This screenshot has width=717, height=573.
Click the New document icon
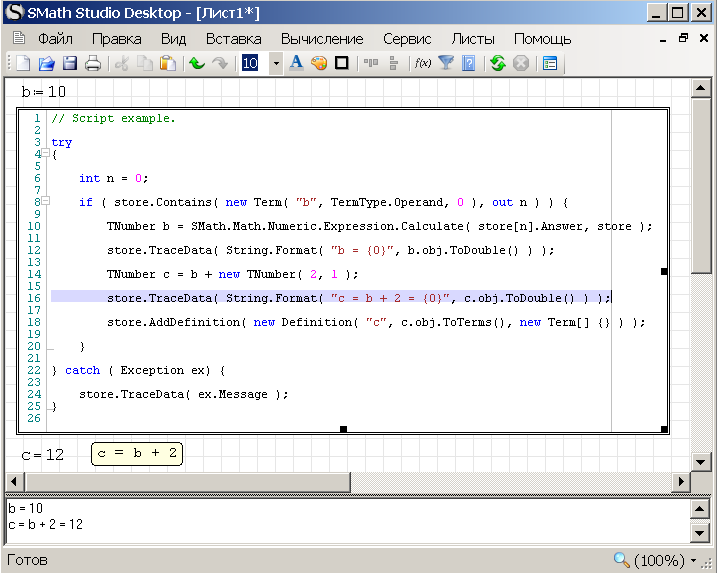tap(23, 63)
